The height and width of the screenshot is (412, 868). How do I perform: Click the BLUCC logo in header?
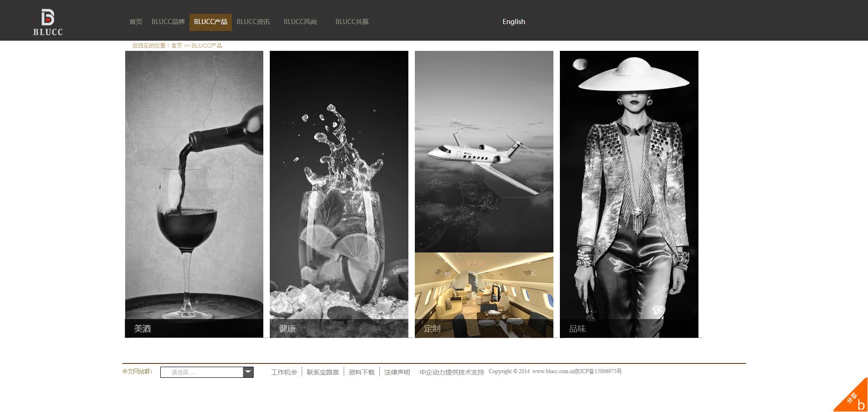tap(48, 22)
